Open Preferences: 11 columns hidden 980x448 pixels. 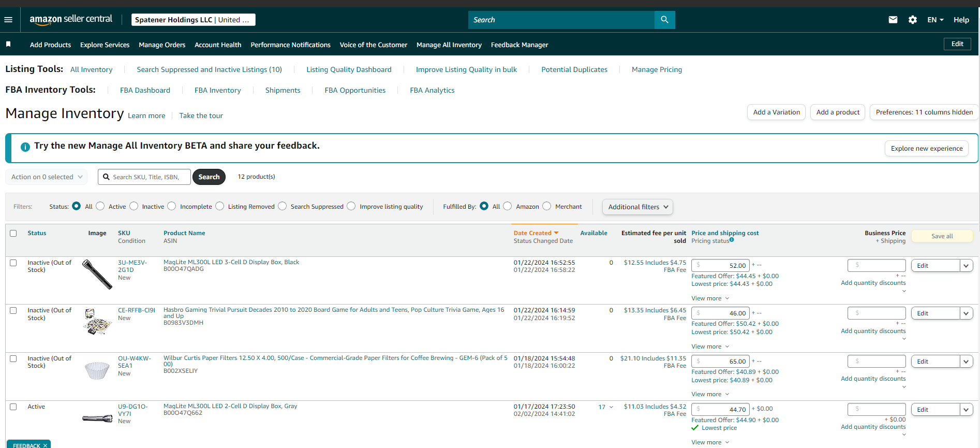coord(924,112)
